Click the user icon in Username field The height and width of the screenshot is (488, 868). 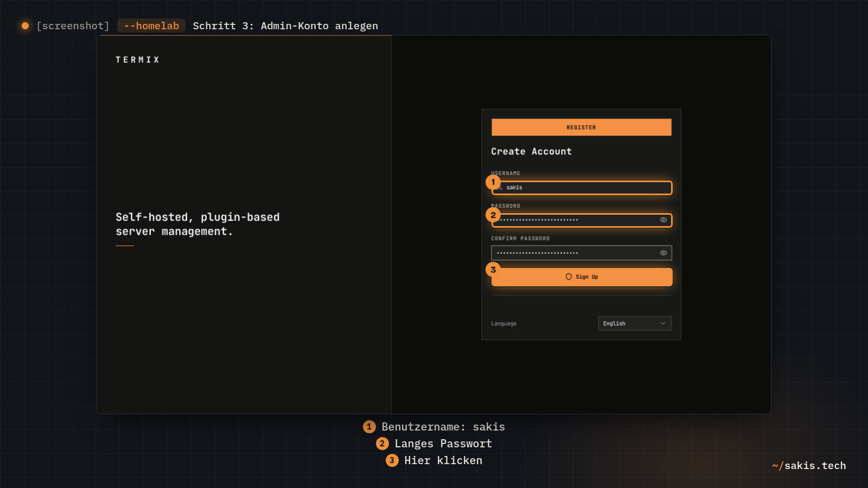pos(499,188)
